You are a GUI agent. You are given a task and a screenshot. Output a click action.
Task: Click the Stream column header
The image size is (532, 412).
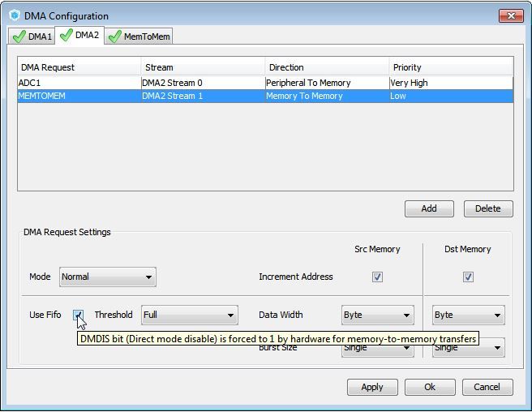tap(203, 67)
